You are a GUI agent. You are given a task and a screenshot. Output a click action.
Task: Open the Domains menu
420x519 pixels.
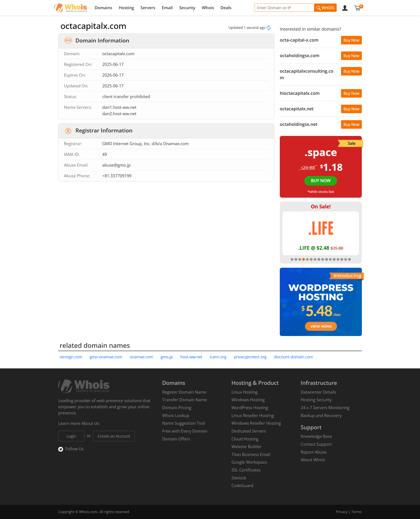coord(103,8)
